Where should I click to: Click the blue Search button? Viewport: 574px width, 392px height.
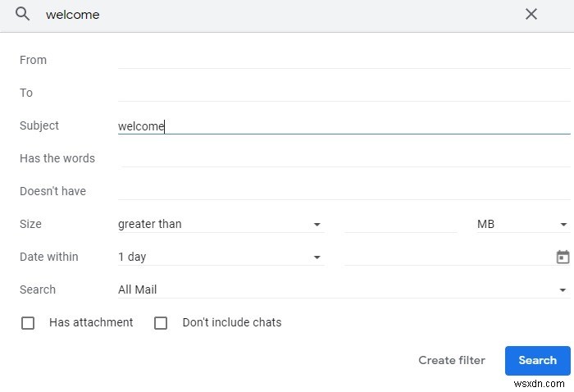coord(537,361)
